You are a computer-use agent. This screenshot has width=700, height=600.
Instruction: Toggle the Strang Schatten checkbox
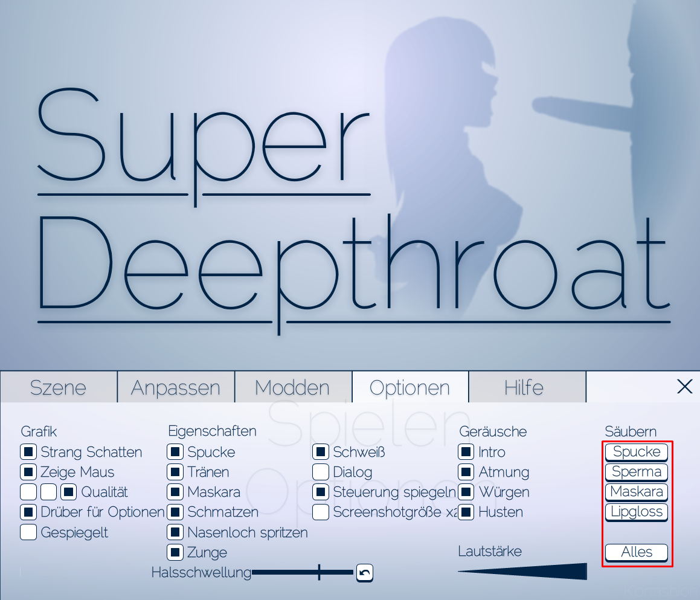coord(28,452)
